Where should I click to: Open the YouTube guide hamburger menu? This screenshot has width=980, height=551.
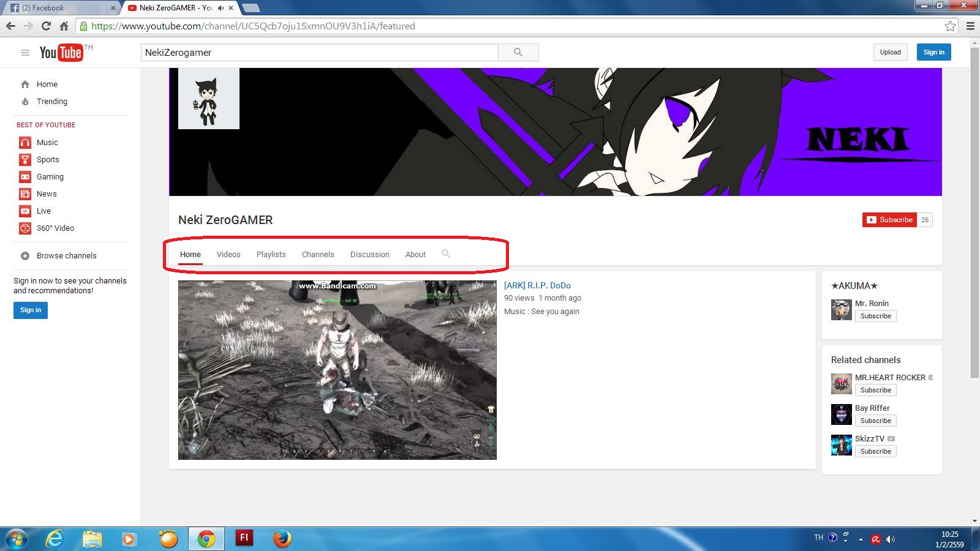click(25, 53)
